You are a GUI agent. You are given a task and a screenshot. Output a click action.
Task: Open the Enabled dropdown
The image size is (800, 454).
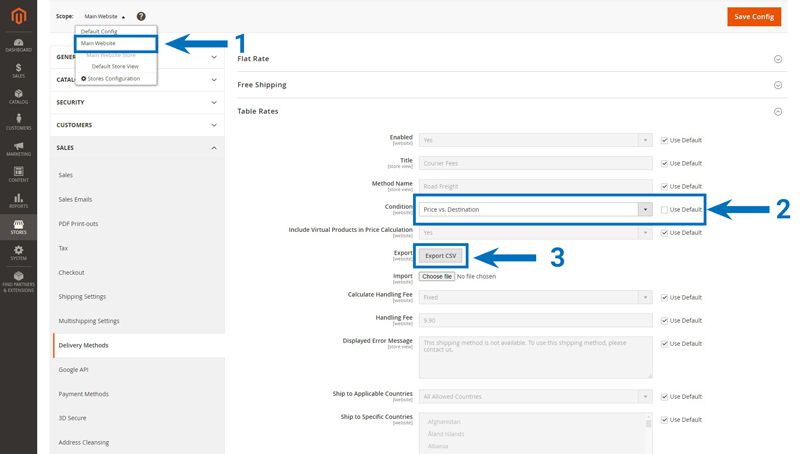[x=535, y=140]
